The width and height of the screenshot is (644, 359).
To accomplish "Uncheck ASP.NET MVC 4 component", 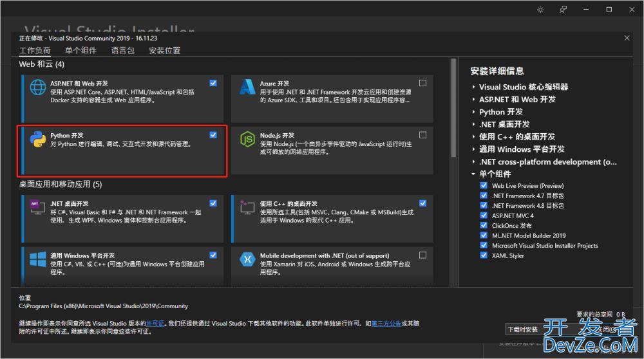I will (484, 216).
